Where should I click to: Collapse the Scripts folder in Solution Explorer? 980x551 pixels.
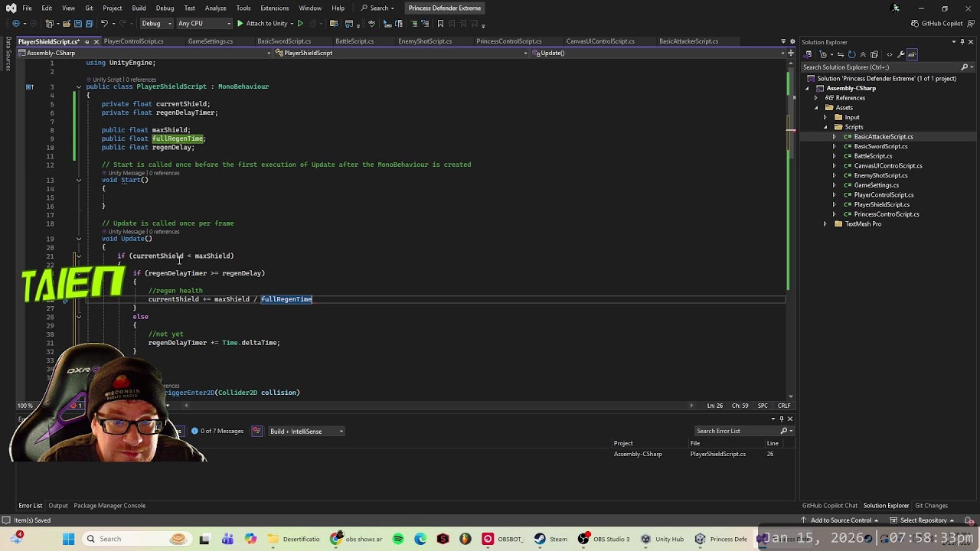click(x=825, y=127)
